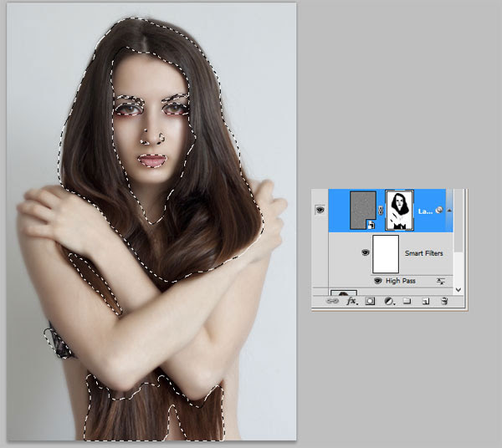Select the gray smart object layer thumbnail

pyautogui.click(x=363, y=210)
